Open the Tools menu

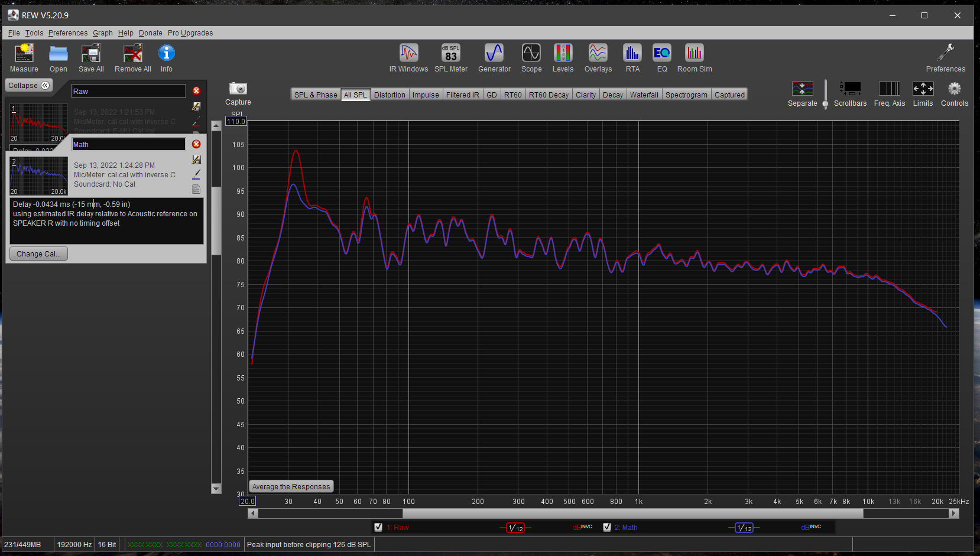click(x=34, y=33)
